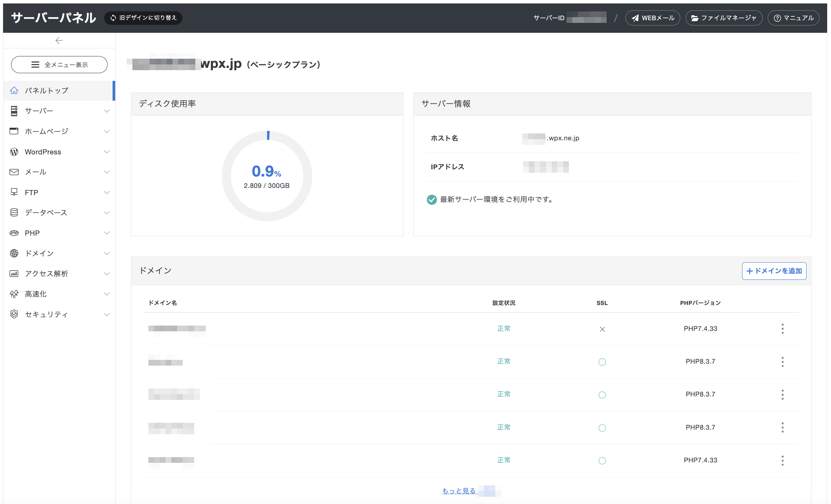Click the globe icon next to ドメイン
Screen dimensions: 831x504
coord(14,253)
